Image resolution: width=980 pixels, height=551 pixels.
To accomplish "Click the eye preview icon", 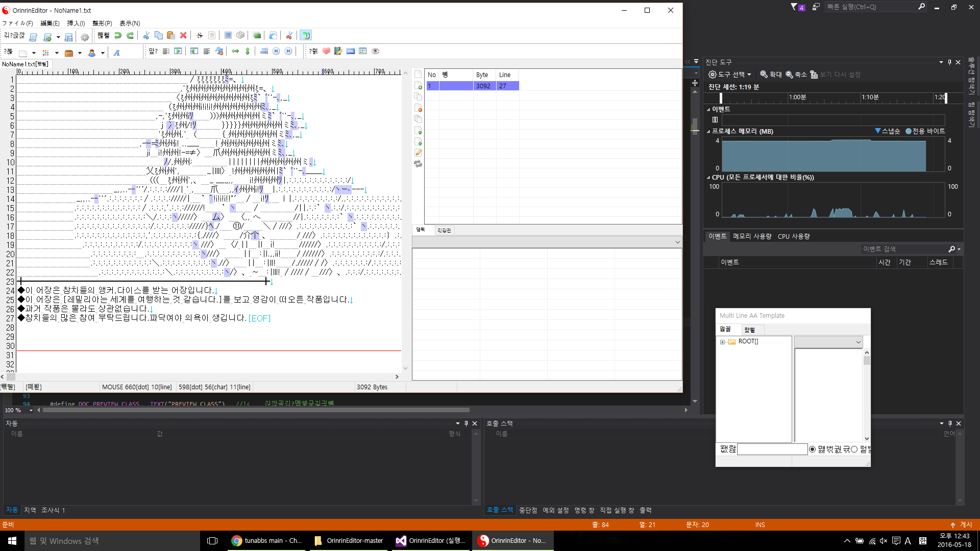I will (x=375, y=51).
